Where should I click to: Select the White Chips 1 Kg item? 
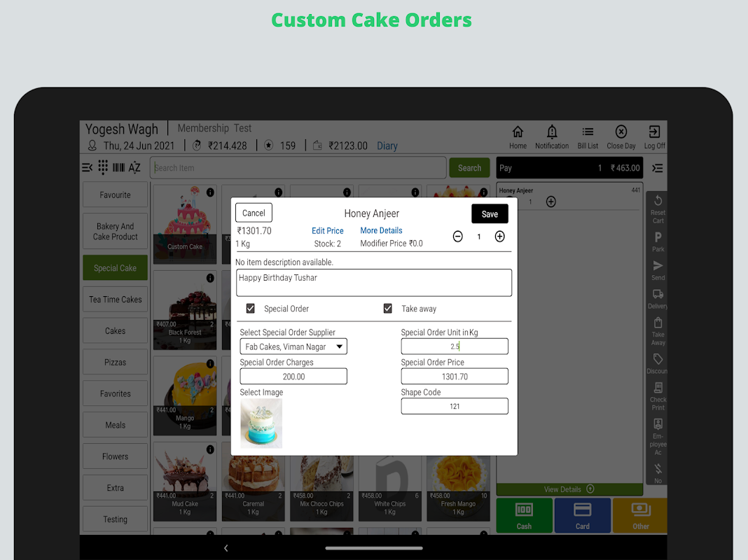389,489
